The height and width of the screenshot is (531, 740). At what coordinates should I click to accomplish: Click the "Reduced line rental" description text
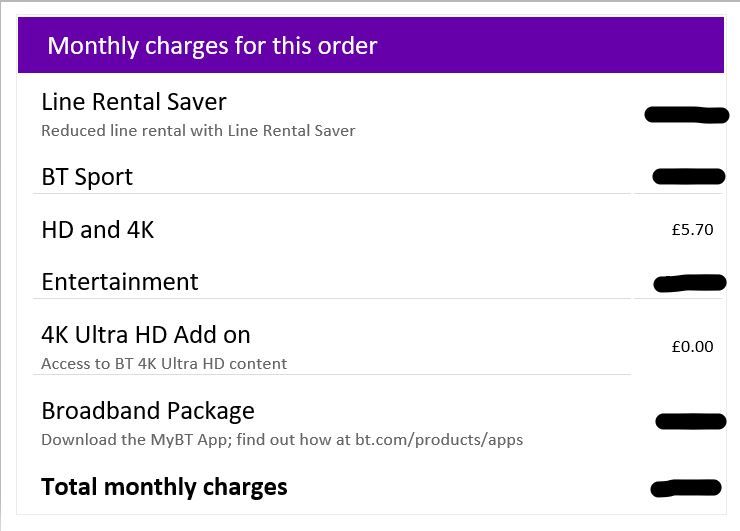point(197,130)
